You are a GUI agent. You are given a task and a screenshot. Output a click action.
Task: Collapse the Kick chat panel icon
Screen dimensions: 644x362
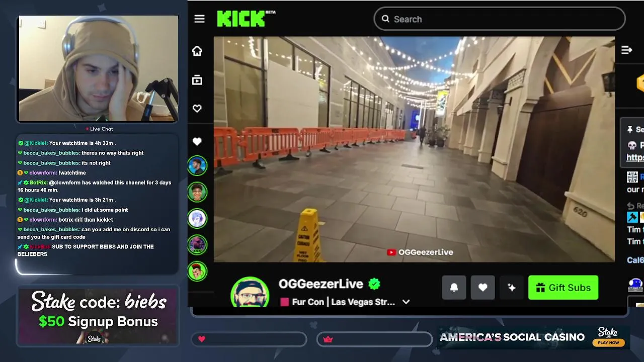tap(626, 50)
